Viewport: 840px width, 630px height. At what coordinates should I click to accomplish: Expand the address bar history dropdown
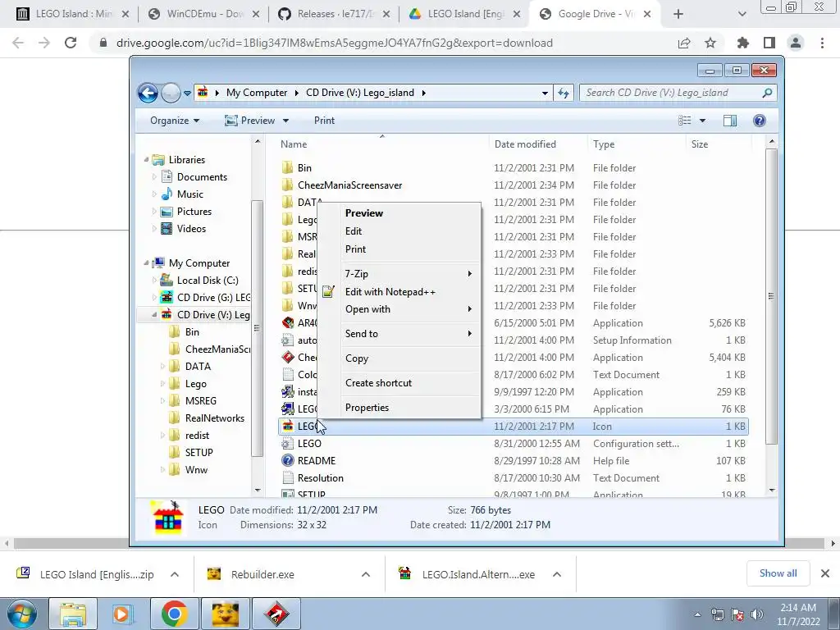(x=545, y=94)
